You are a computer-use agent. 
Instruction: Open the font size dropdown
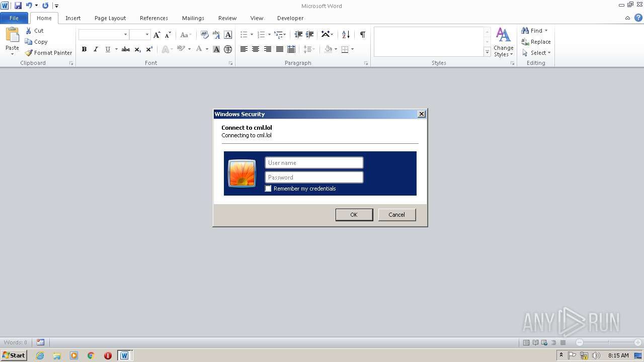(147, 35)
